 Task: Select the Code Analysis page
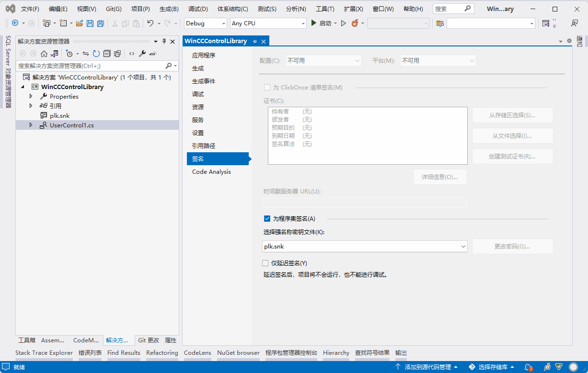219,171
